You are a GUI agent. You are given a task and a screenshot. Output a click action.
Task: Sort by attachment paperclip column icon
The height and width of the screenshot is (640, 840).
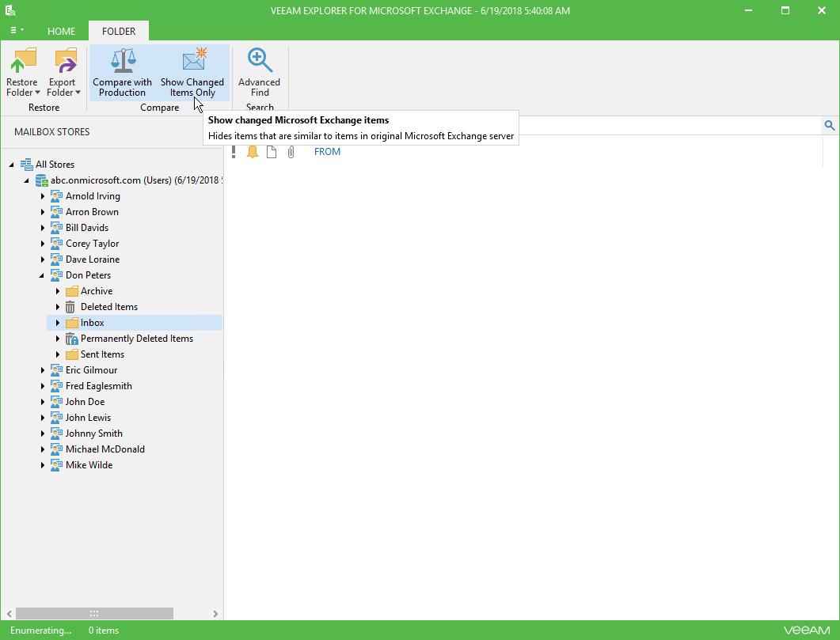click(291, 152)
